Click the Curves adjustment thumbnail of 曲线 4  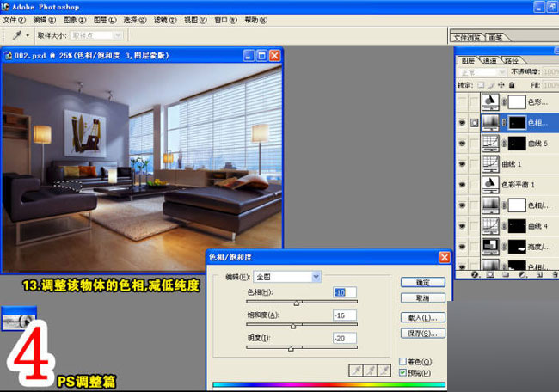tap(490, 226)
